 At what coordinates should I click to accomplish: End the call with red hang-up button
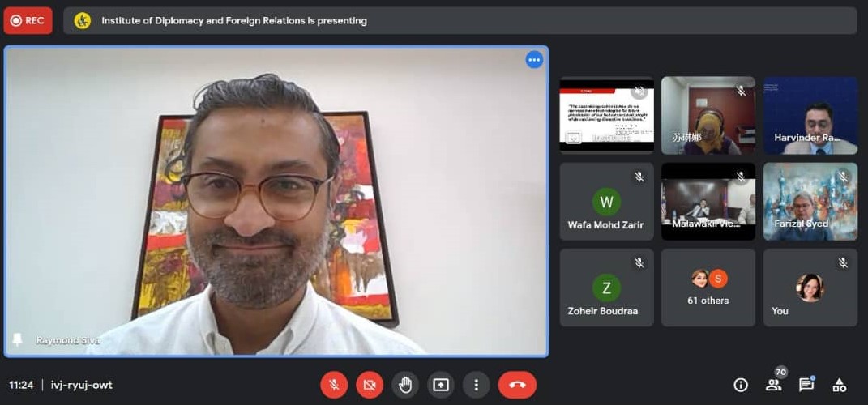pyautogui.click(x=517, y=385)
